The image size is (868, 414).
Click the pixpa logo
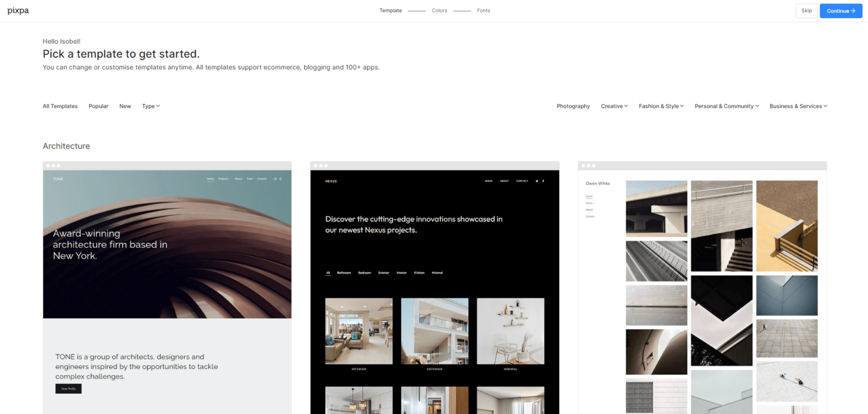click(x=18, y=10)
